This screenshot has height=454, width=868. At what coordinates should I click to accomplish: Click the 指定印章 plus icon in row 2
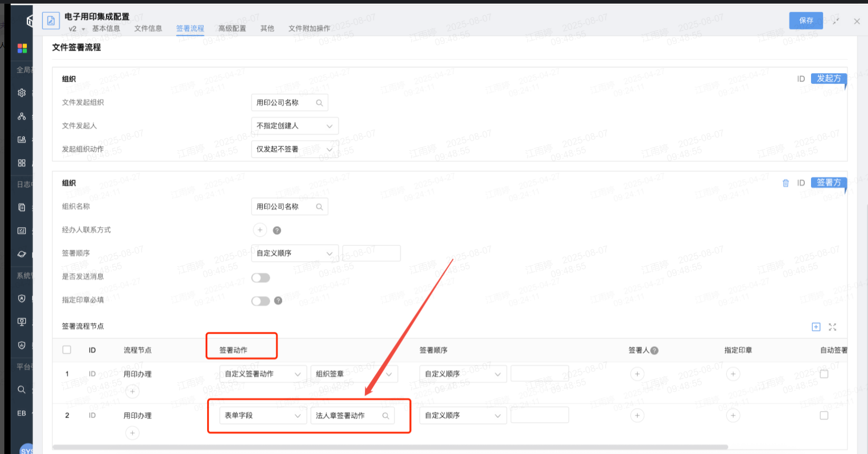733,416
